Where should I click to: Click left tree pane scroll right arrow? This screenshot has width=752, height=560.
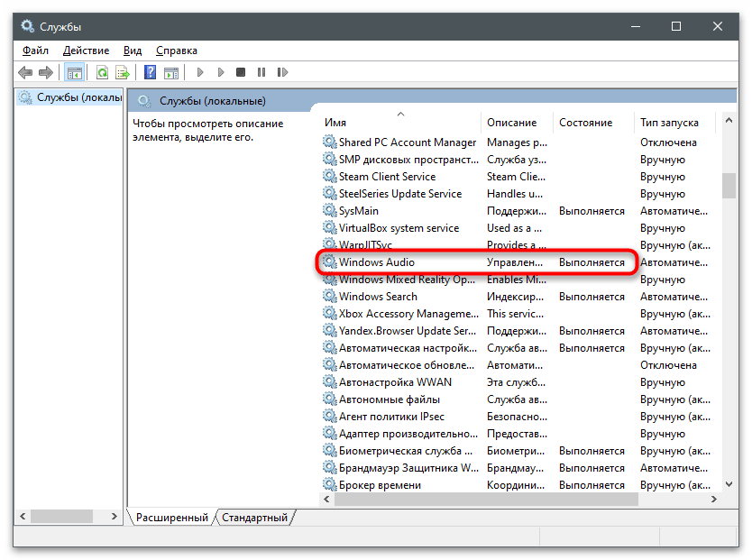coord(115,517)
